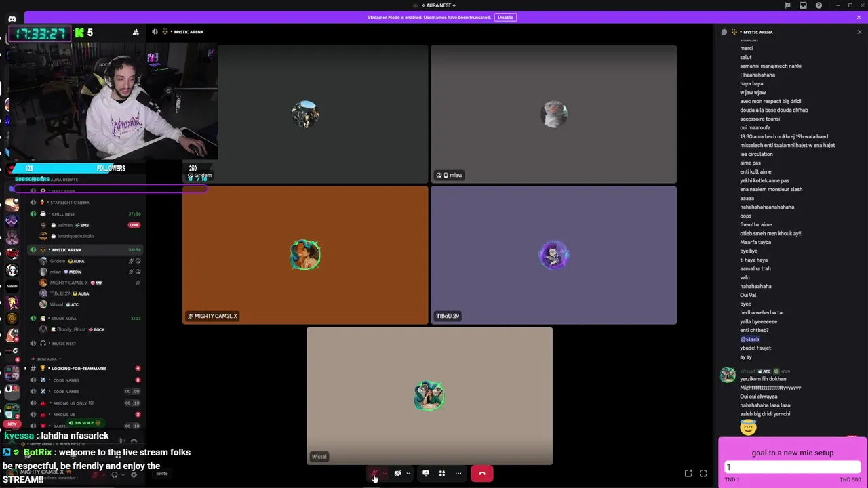The height and width of the screenshot is (488, 868).
Task: Open Discord help icon
Action: pyautogui.click(x=818, y=5)
